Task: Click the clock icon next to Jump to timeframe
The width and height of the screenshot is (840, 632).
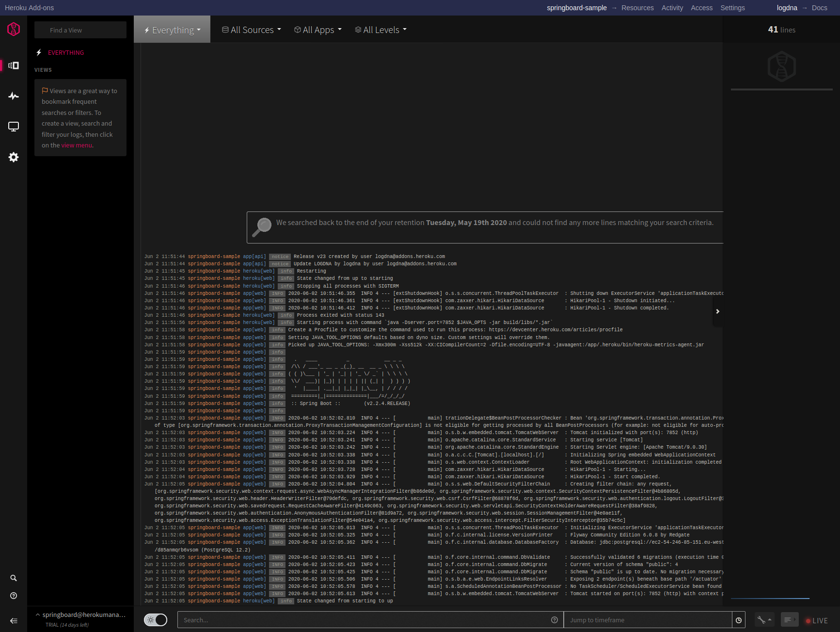Action: (x=739, y=620)
